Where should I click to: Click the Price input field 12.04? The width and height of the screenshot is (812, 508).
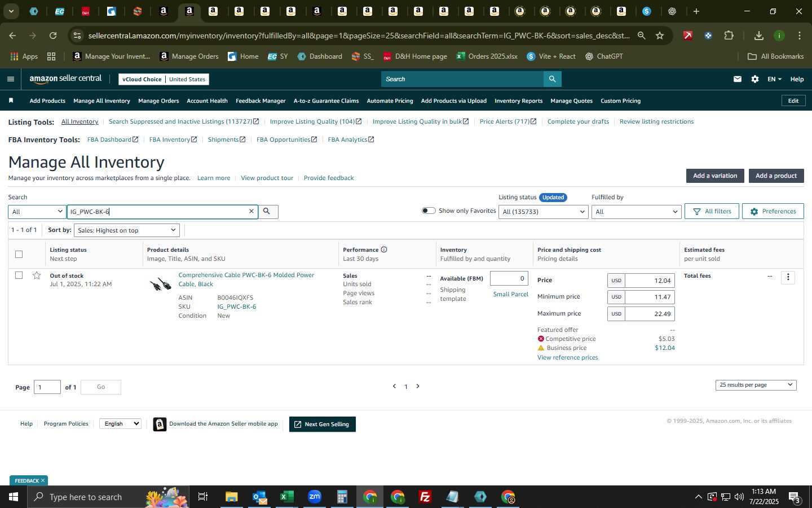(x=650, y=281)
